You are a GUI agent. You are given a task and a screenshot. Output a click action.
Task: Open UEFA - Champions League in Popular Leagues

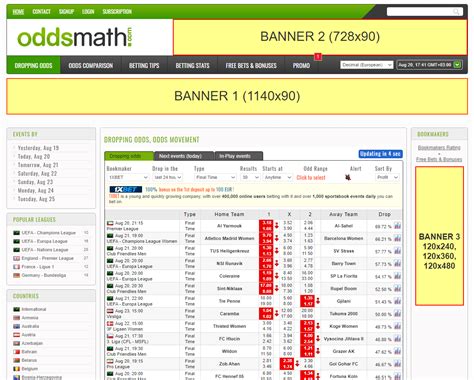[x=49, y=233]
